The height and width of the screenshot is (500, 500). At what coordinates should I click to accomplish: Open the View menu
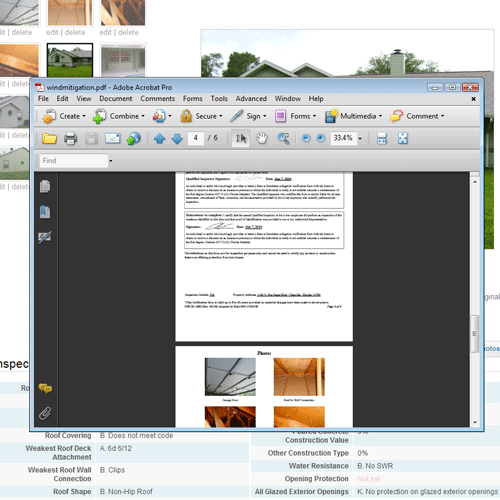click(x=84, y=99)
